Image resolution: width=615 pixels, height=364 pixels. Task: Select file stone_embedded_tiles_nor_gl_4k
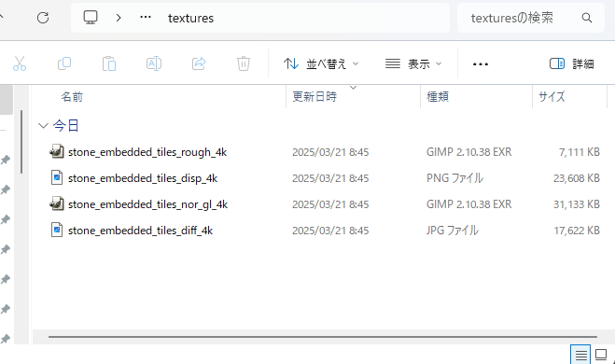point(147,204)
